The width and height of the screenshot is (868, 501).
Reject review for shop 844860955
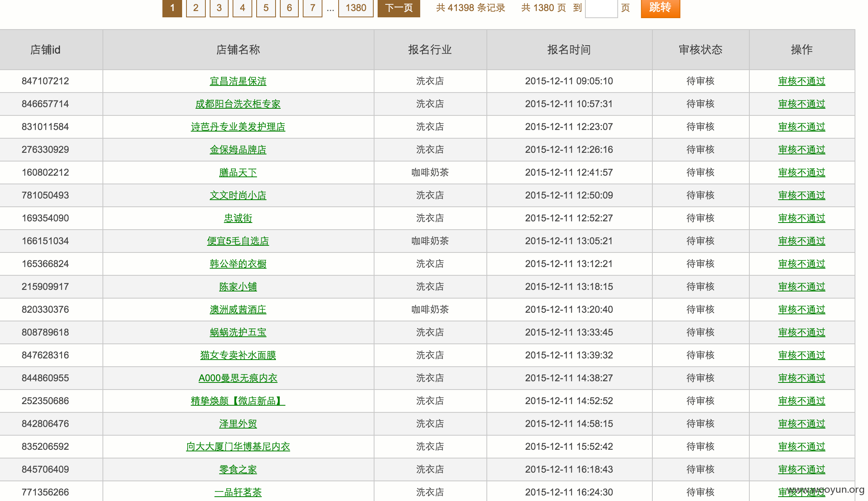point(802,378)
